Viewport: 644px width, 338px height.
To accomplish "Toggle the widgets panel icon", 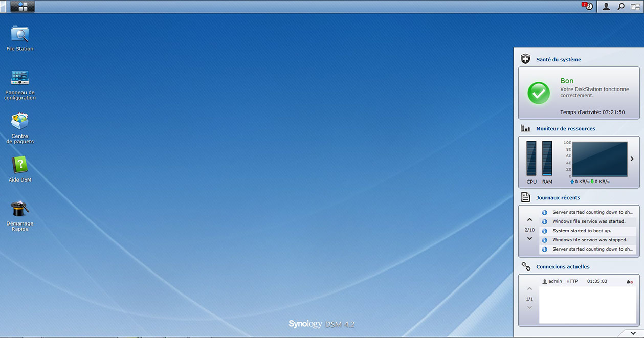I will (635, 7).
